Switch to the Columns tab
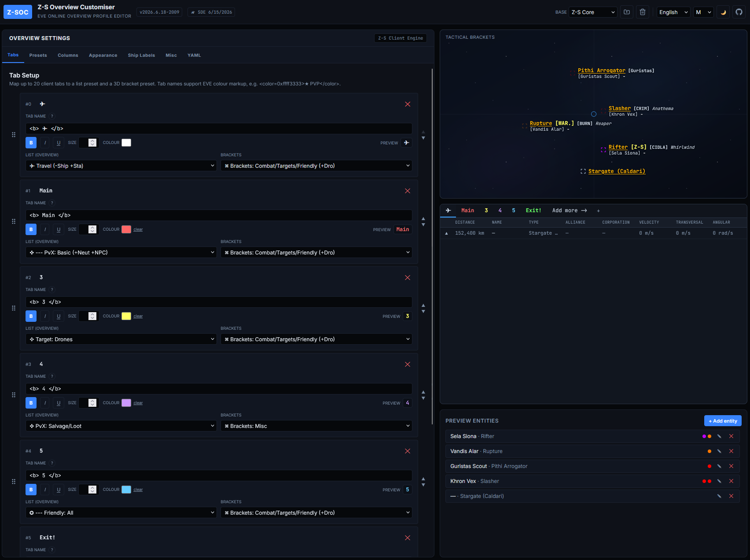The width and height of the screenshot is (750, 560). coord(68,55)
